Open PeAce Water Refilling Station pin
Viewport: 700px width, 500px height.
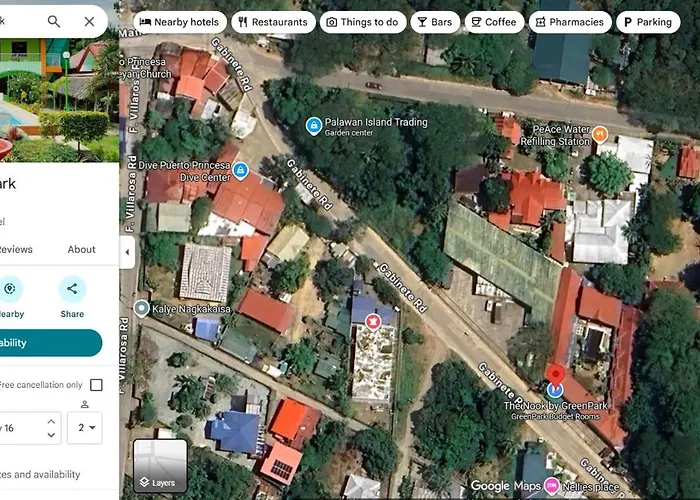tap(600, 134)
